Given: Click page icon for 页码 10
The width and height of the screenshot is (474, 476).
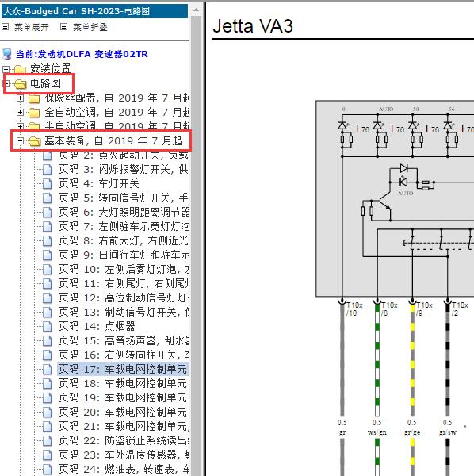Looking at the screenshot, I should (x=47, y=269).
